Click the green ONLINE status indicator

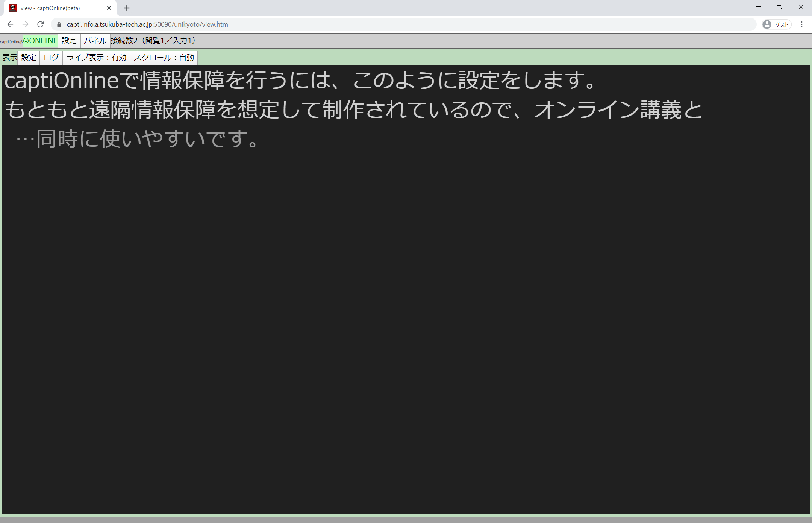click(40, 41)
